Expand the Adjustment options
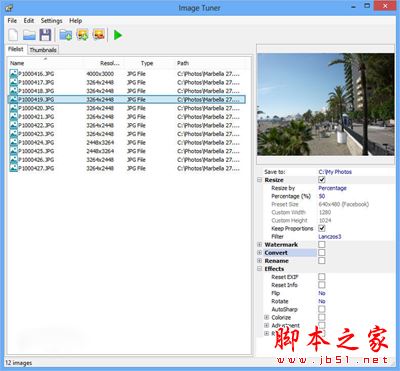This screenshot has width=400, height=371. tap(267, 325)
